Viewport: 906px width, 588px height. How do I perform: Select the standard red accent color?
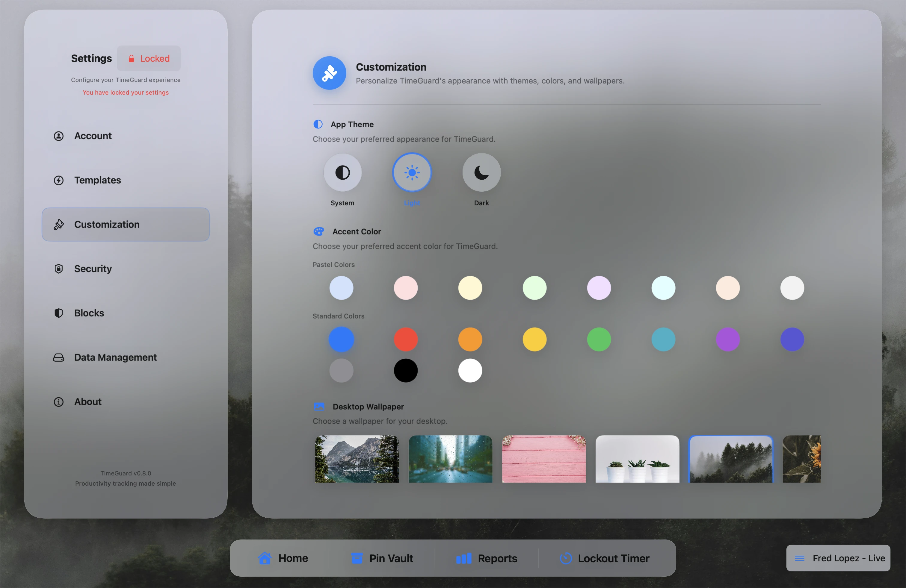(406, 339)
